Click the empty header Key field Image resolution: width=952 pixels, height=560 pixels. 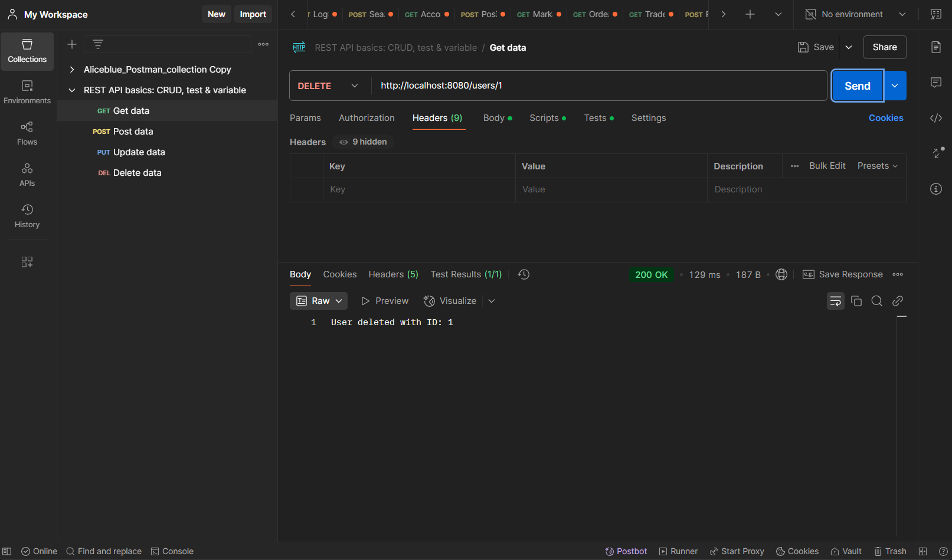pos(419,189)
